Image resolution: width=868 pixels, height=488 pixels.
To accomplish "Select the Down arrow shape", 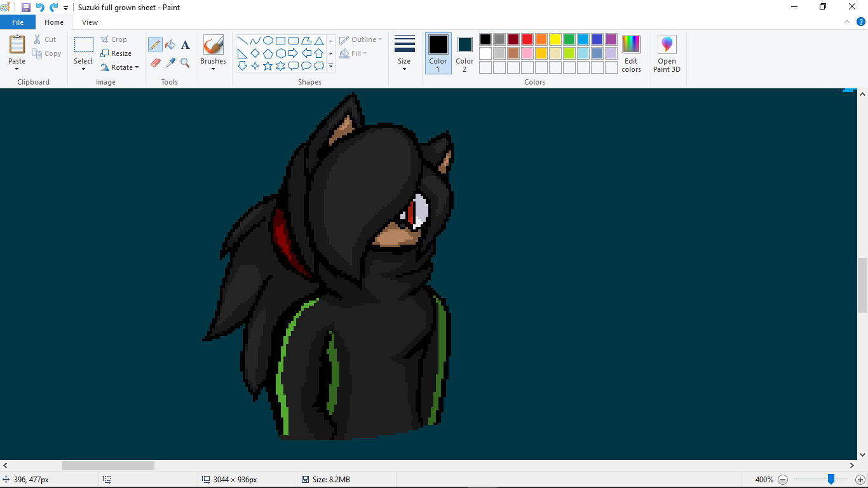I will (x=242, y=65).
